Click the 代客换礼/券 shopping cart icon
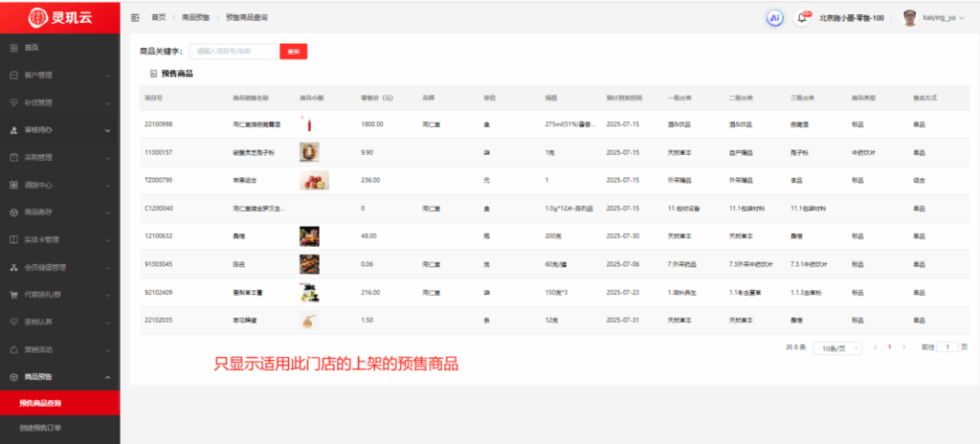980x444 pixels. point(13,295)
